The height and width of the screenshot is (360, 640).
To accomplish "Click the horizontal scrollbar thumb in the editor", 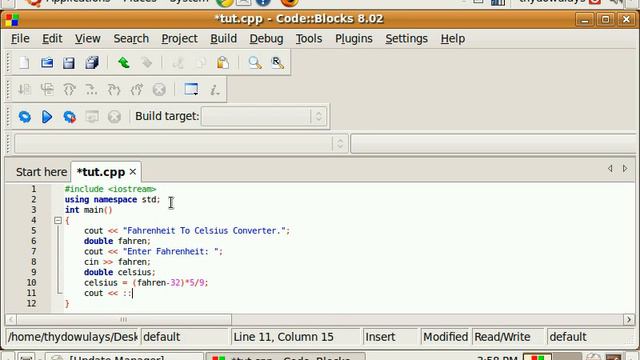I will (124, 319).
